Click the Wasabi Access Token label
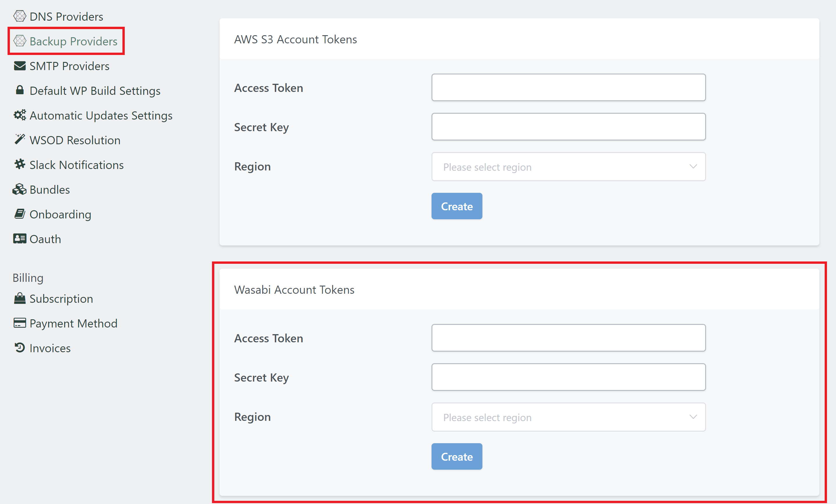Viewport: 836px width, 504px height. (268, 339)
